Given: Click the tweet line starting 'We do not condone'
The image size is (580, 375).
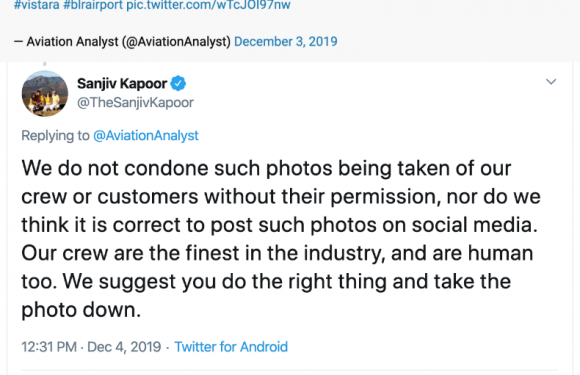Looking at the screenshot, I should (266, 168).
